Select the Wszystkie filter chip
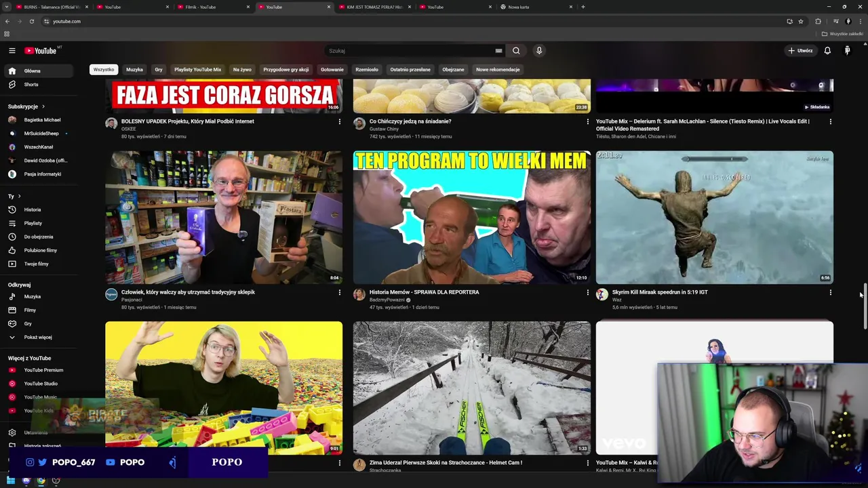Viewport: 868px width, 488px height. (x=104, y=69)
